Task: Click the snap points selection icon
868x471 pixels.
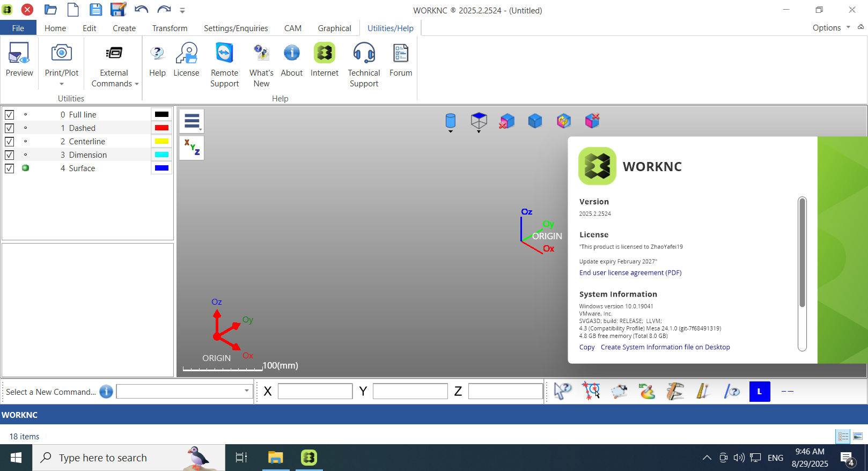Action: (x=591, y=391)
